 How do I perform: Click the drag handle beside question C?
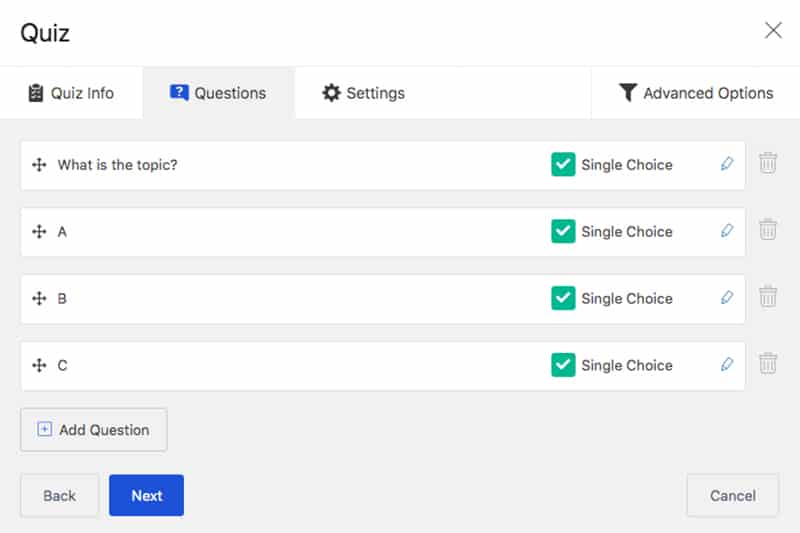(x=40, y=365)
